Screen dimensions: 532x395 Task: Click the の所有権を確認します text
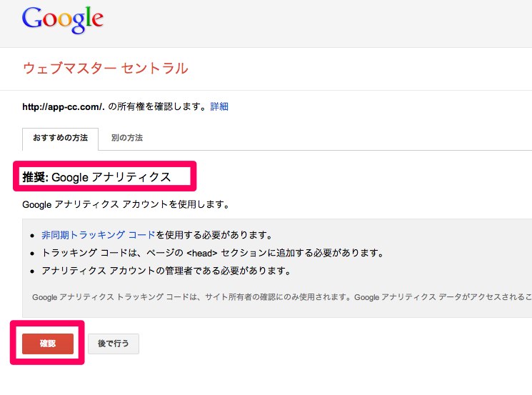157,106
